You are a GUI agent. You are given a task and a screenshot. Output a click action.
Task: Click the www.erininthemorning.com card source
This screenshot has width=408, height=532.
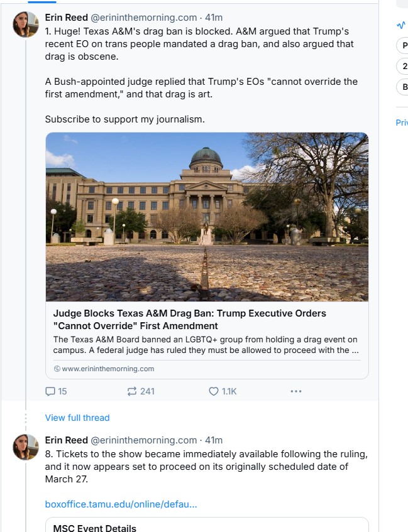[x=108, y=369]
